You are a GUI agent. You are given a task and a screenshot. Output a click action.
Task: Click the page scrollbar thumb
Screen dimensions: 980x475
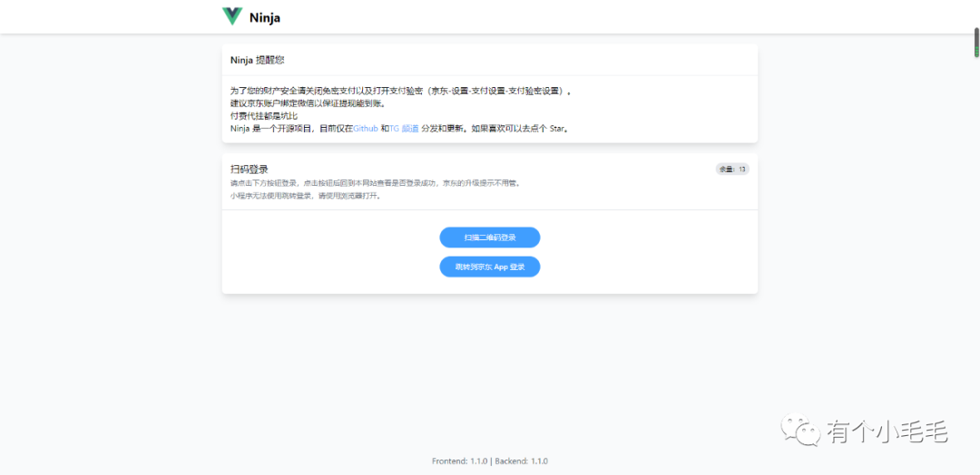976,43
